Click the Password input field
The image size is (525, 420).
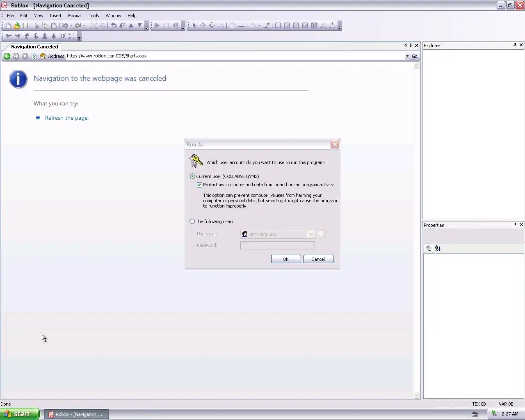[x=278, y=245]
